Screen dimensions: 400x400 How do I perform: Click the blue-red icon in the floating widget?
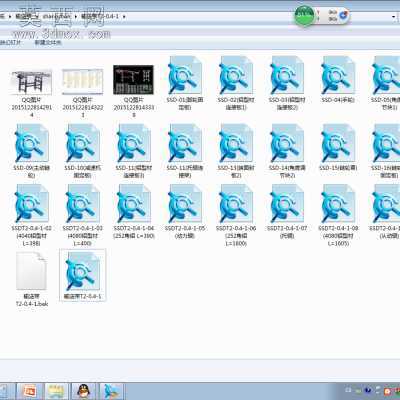click(344, 15)
